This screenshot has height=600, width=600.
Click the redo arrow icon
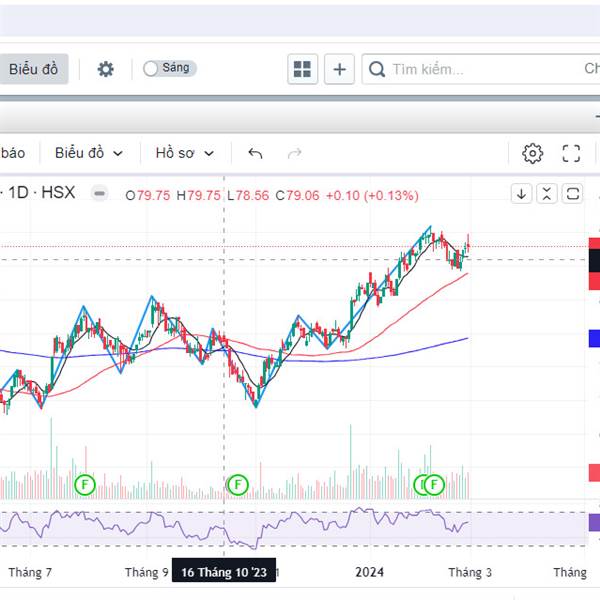point(294,153)
